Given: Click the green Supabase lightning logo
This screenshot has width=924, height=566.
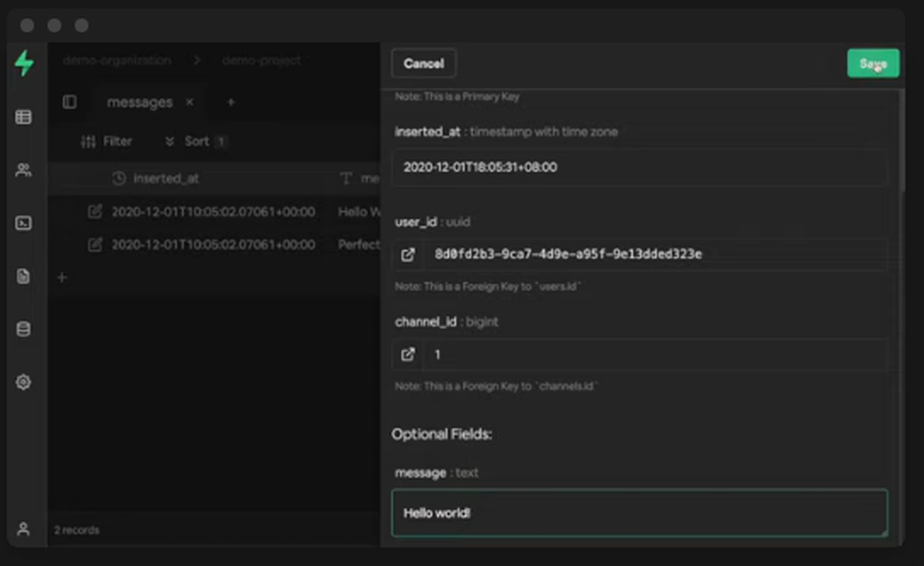Looking at the screenshot, I should pyautogui.click(x=24, y=64).
